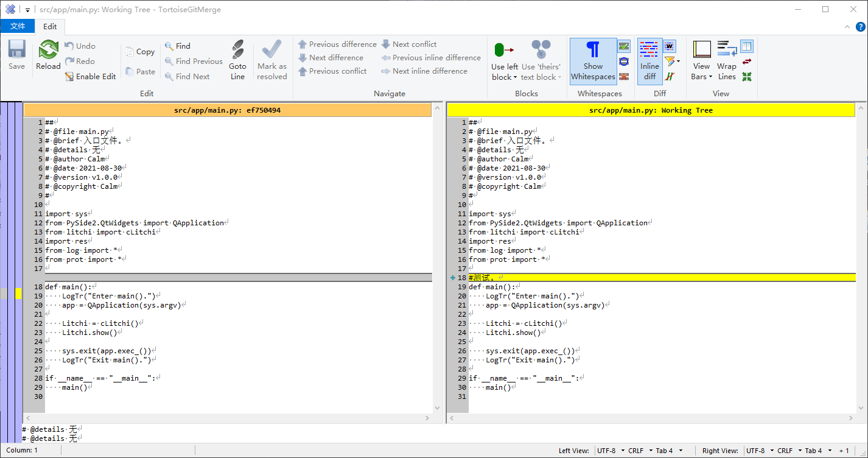Open the 文件 (File) ribbon tab
Image resolution: width=868 pixels, height=458 pixels.
pos(18,26)
